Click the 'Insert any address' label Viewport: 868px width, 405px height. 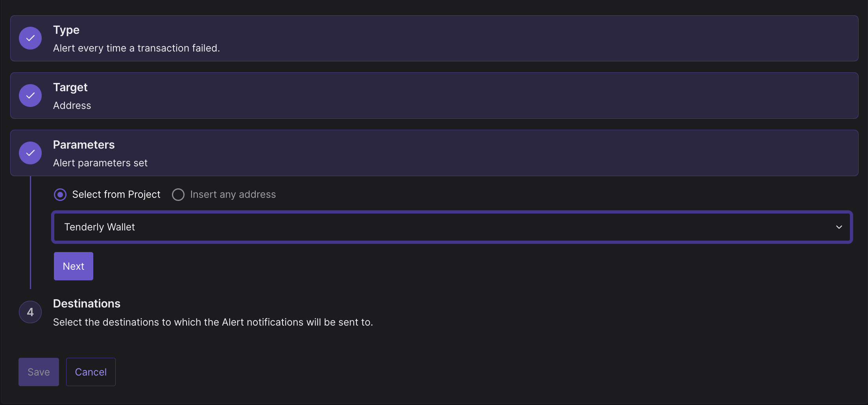point(233,195)
